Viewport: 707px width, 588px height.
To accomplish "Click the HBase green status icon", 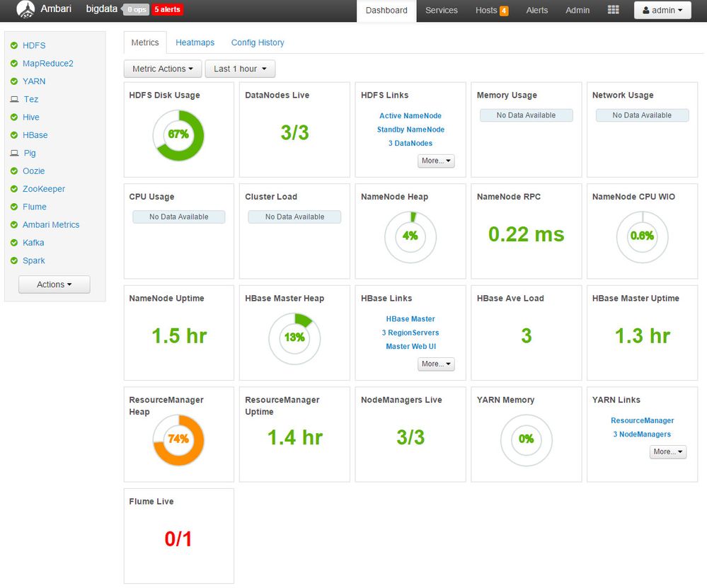I will pyautogui.click(x=14, y=135).
